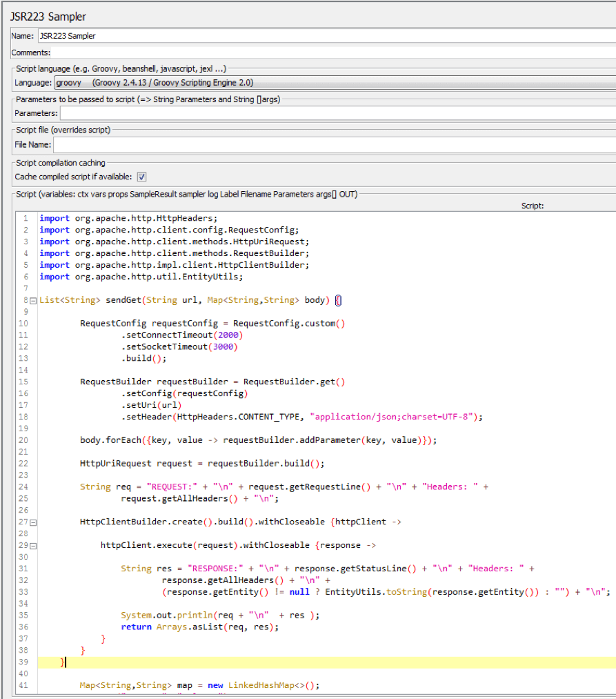Click '.setConnectTimeout(2000)' on line 11
Viewport: 616px width, 699px height.
click(x=182, y=335)
